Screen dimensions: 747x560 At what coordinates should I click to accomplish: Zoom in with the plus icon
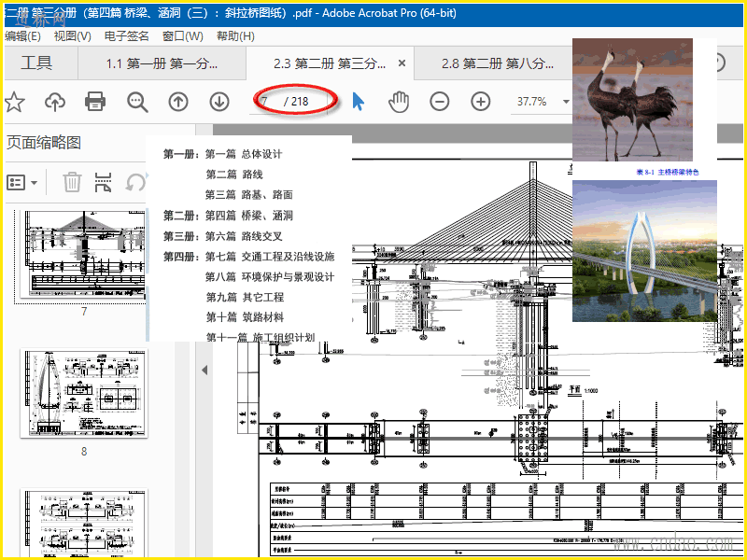click(480, 102)
